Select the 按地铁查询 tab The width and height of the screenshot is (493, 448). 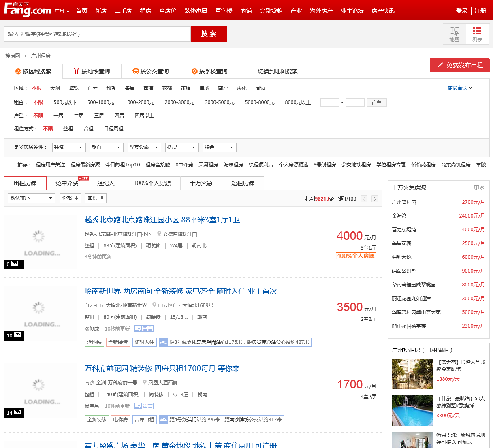pyautogui.click(x=92, y=71)
